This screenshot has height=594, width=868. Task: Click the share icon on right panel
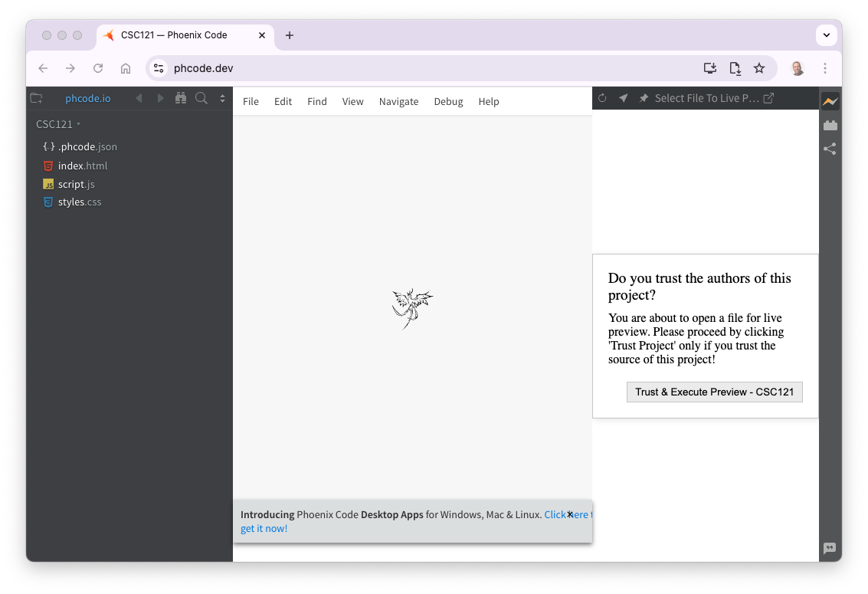[830, 149]
